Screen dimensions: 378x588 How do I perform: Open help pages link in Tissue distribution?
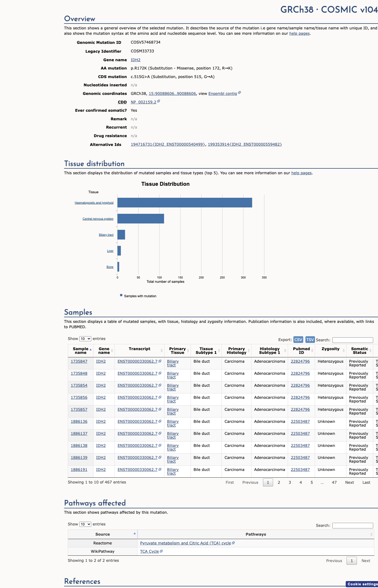[x=301, y=173]
